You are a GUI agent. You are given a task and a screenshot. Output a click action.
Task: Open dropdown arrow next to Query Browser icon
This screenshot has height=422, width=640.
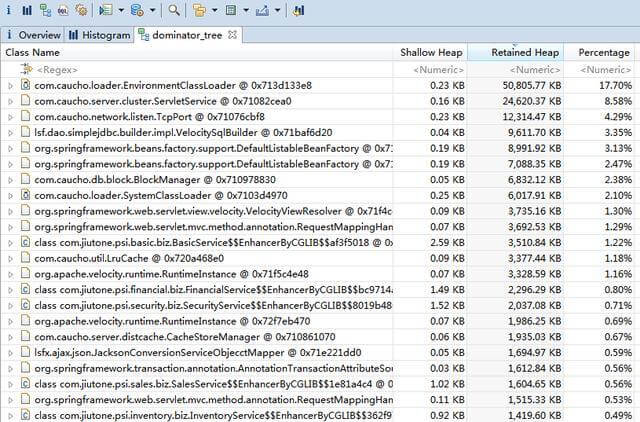tap(153, 10)
